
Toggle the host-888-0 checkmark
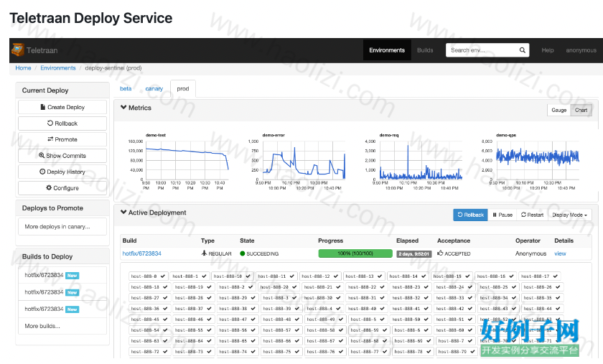click(x=163, y=276)
